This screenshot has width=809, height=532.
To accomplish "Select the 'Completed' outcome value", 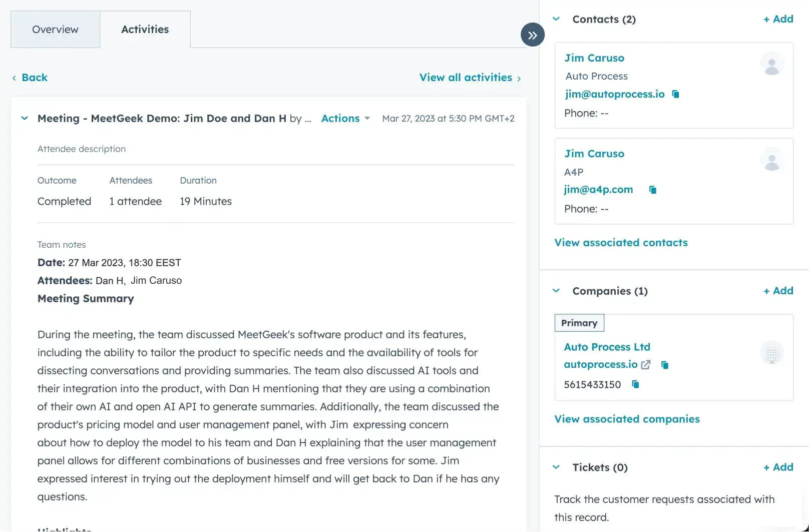I will (64, 201).
